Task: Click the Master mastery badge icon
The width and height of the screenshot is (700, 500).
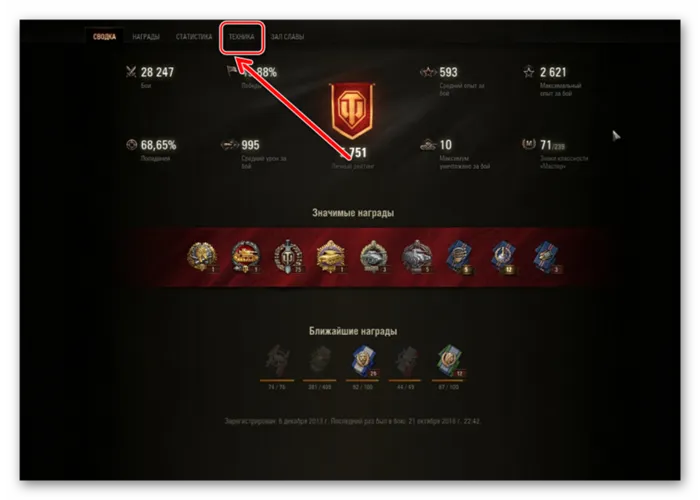Action: tap(529, 144)
